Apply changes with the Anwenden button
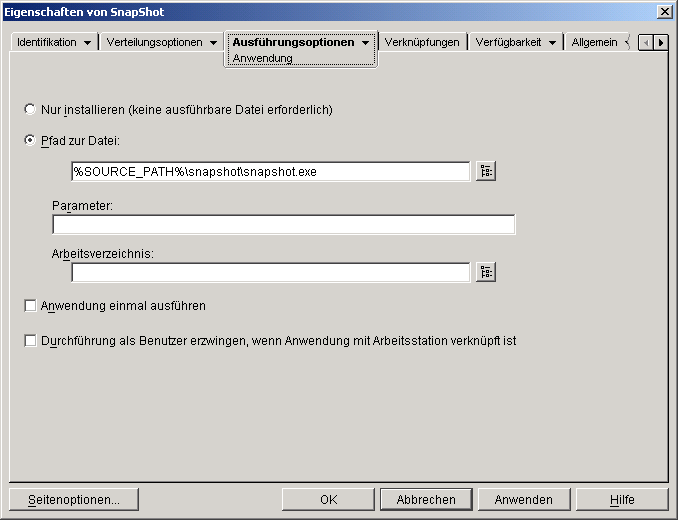Screen dimensions: 678x520 [x=524, y=499]
